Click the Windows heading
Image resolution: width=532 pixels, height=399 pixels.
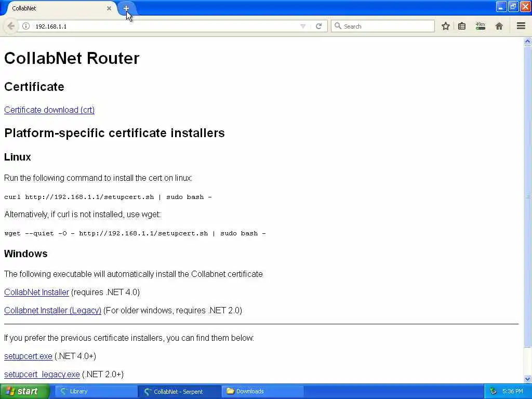click(26, 254)
